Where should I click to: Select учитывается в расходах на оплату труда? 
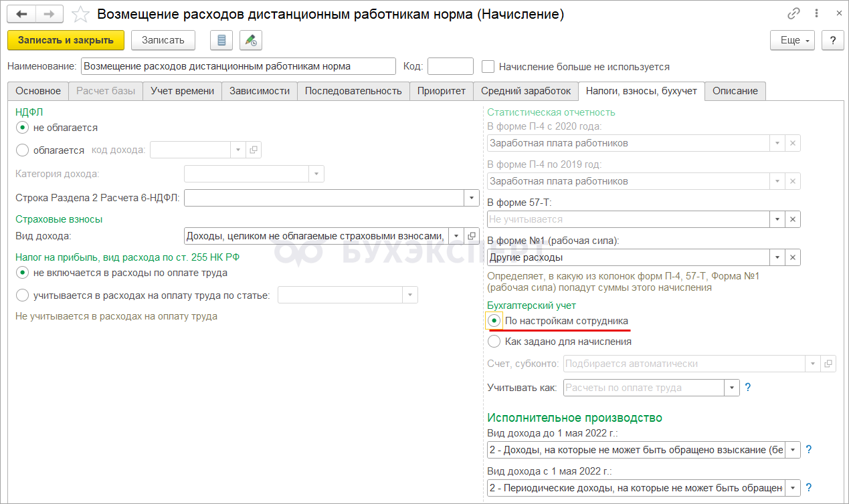[x=23, y=295]
